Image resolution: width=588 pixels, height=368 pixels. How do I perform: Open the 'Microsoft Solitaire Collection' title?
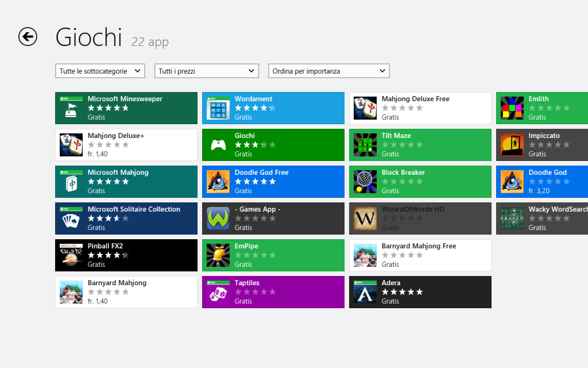click(134, 209)
